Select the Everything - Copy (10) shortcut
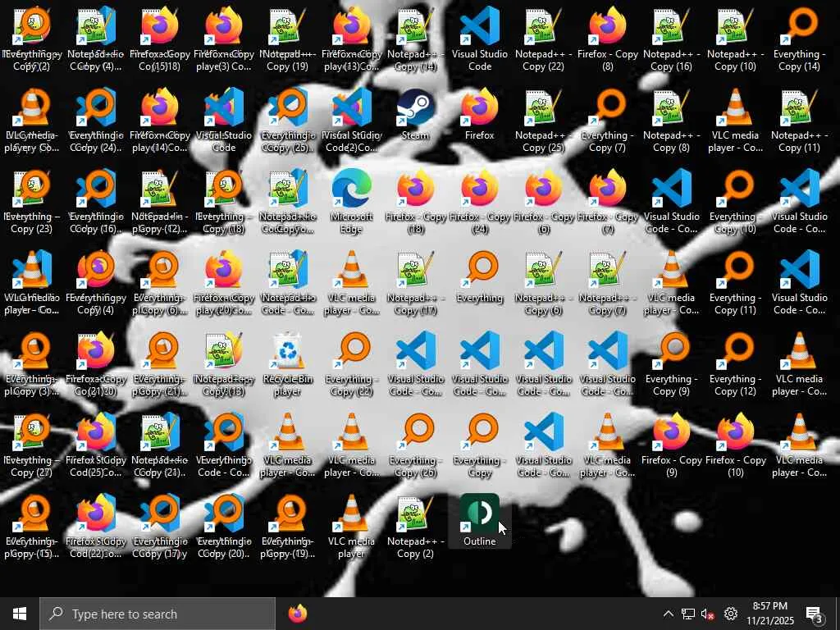840x630 pixels. click(x=736, y=203)
